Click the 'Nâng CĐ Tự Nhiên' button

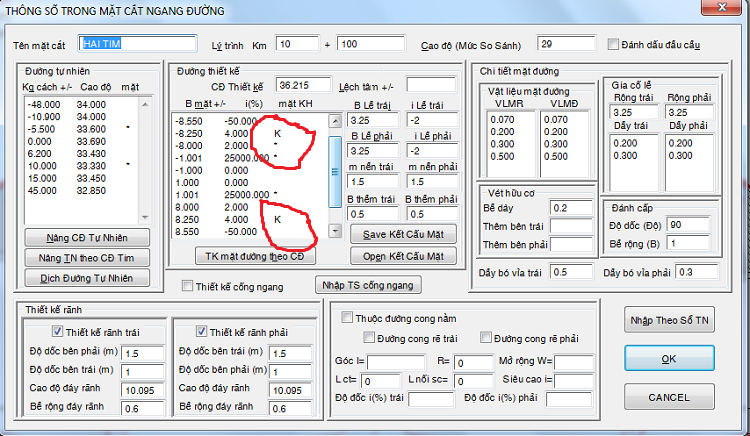(x=87, y=238)
